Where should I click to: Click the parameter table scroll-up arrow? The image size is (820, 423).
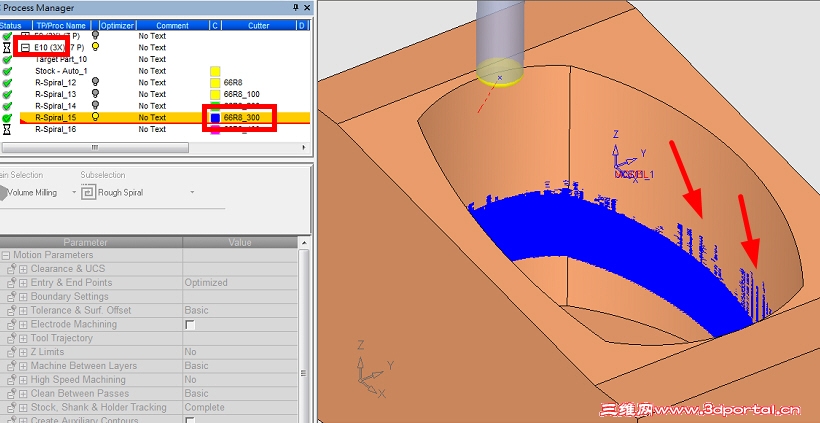[303, 243]
